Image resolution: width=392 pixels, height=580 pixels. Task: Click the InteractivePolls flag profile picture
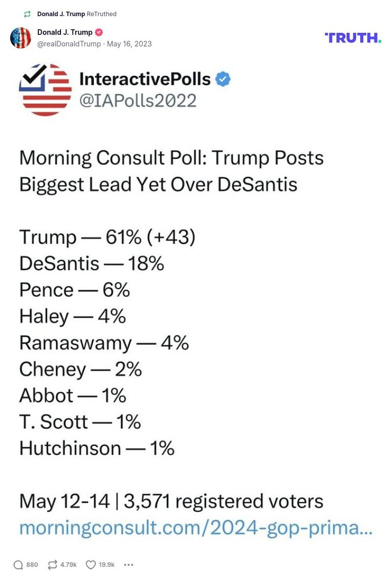pyautogui.click(x=45, y=90)
